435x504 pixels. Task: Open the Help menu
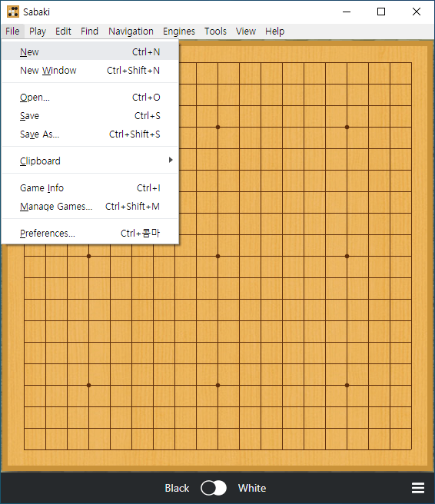[274, 31]
